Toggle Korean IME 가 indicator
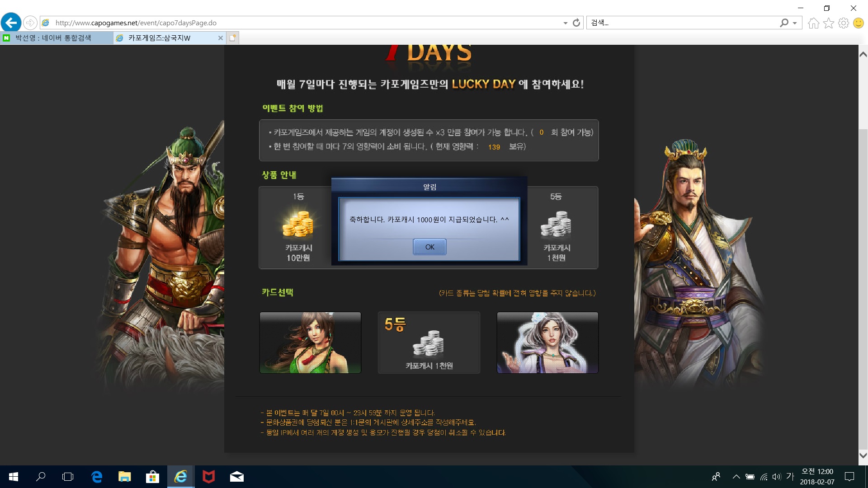This screenshot has width=868, height=488. [790, 476]
